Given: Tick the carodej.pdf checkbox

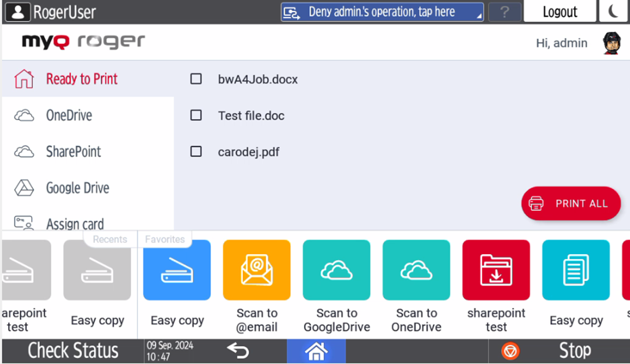Looking at the screenshot, I should pyautogui.click(x=197, y=152).
